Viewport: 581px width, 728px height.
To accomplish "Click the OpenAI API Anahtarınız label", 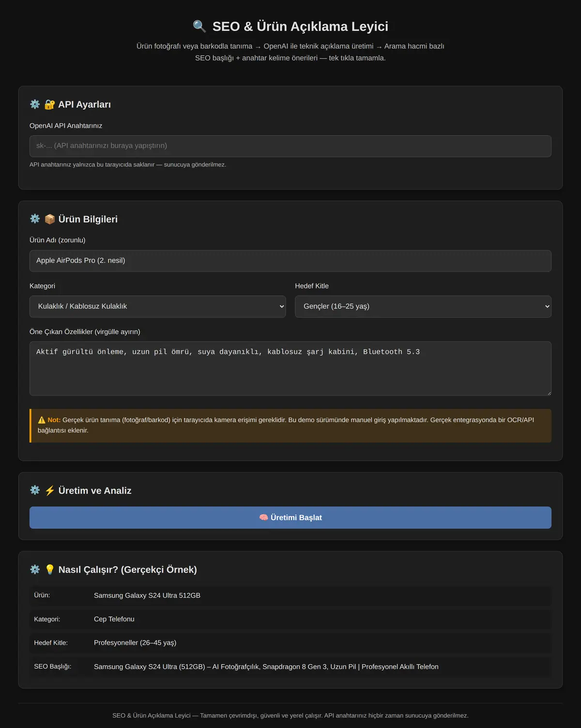I will point(66,126).
